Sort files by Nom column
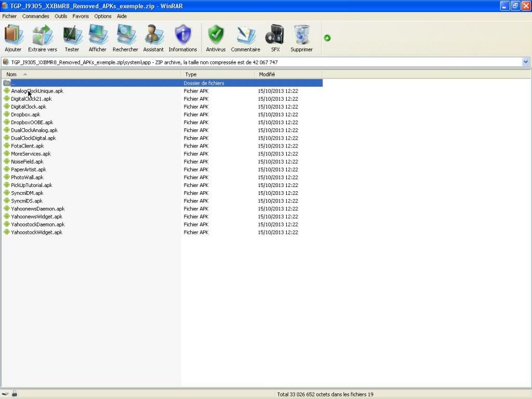Image resolution: width=532 pixels, height=399 pixels. pyautogui.click(x=91, y=74)
